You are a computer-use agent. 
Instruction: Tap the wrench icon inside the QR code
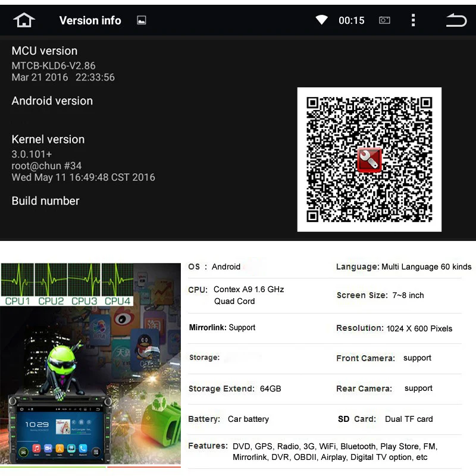(369, 160)
